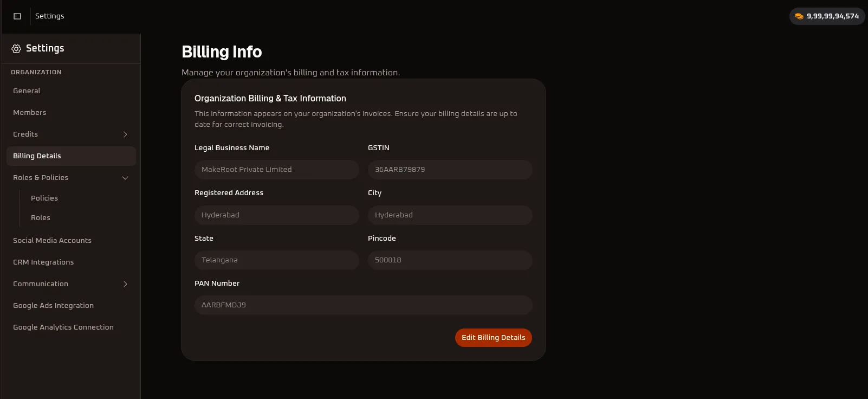The image size is (868, 399).
Task: Click the GSTIN input field
Action: coord(450,170)
